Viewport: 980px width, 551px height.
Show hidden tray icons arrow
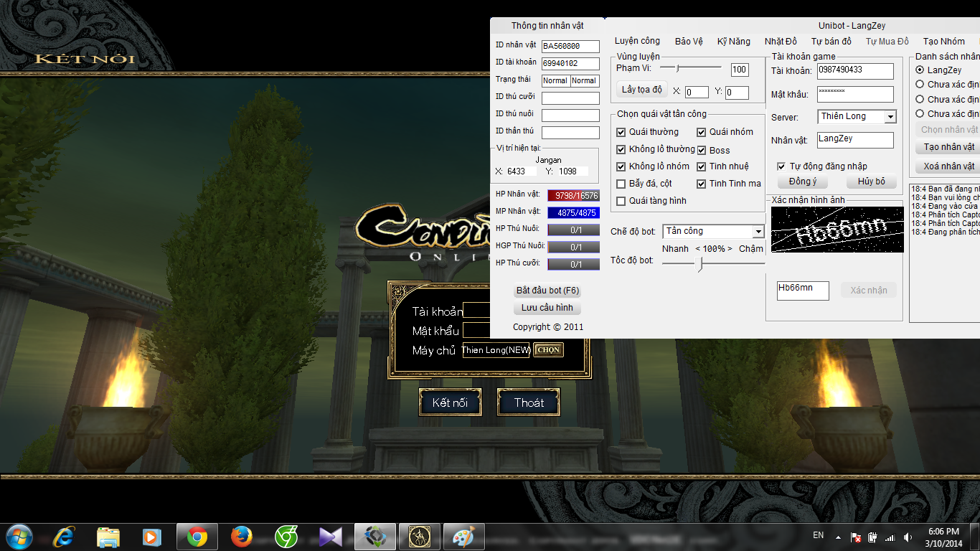pyautogui.click(x=838, y=537)
